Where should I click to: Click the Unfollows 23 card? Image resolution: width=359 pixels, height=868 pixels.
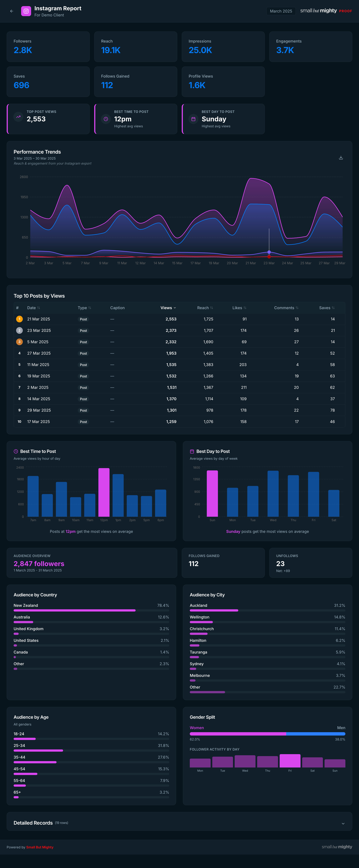(311, 563)
